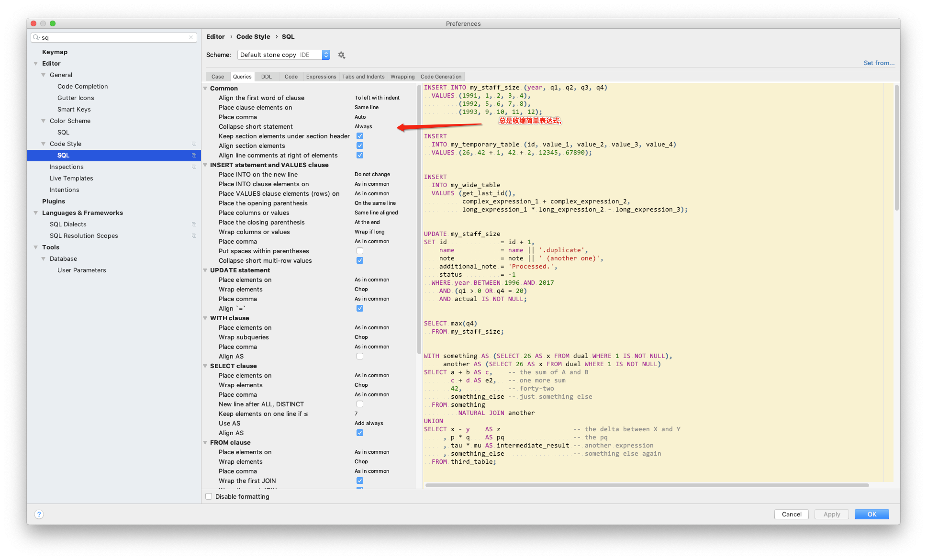Click the gear/settings icon next to scheme
This screenshot has width=927, height=560.
[341, 54]
